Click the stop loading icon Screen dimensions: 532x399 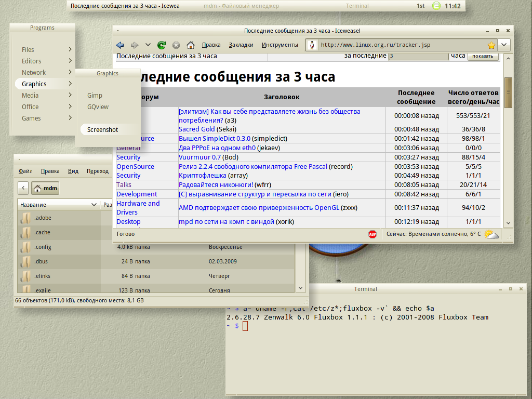tap(176, 45)
